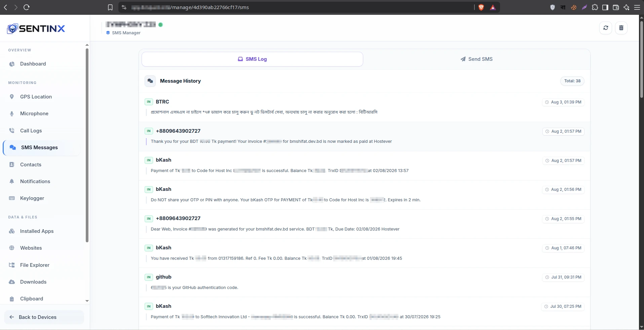Image resolution: width=644 pixels, height=330 pixels.
Task: Open the Brave wallet icon
Action: 616,7
